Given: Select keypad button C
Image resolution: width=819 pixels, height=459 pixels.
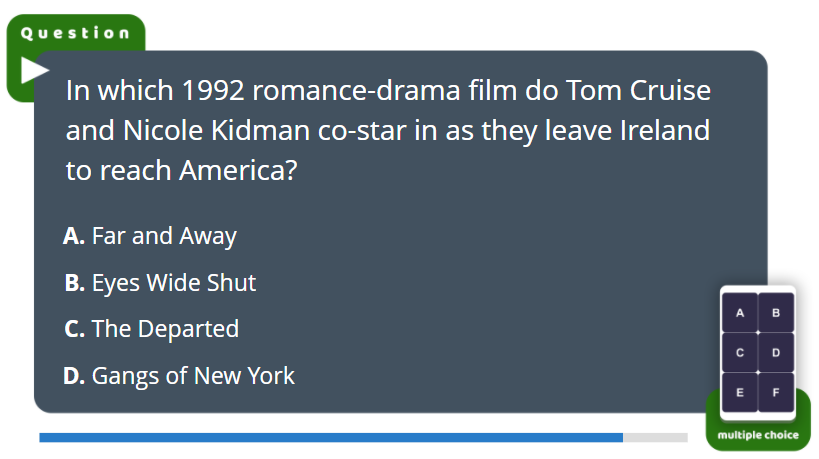Looking at the screenshot, I should pyautogui.click(x=740, y=352).
